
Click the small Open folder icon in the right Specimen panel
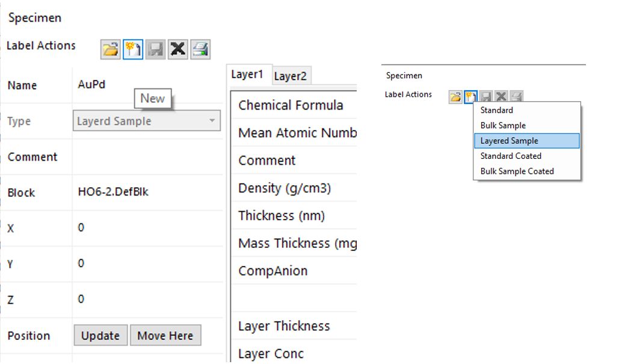[x=455, y=96]
